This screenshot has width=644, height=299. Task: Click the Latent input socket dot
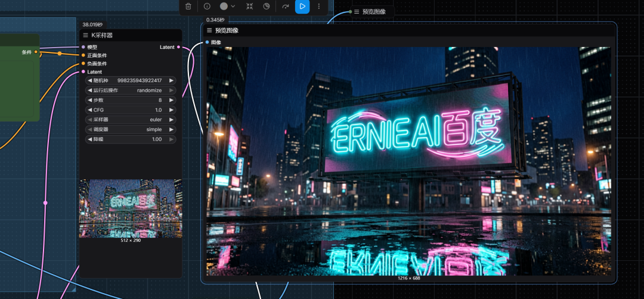pyautogui.click(x=83, y=72)
